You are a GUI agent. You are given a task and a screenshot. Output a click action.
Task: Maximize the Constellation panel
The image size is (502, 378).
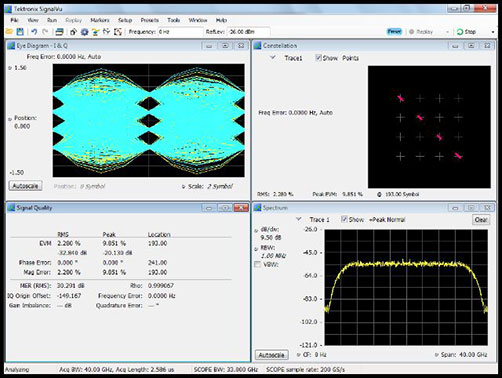pos(471,46)
